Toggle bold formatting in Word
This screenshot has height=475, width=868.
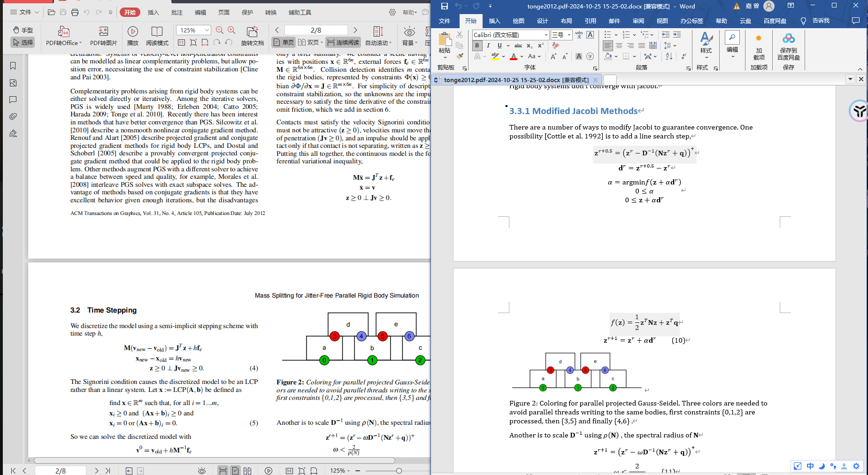(477, 46)
